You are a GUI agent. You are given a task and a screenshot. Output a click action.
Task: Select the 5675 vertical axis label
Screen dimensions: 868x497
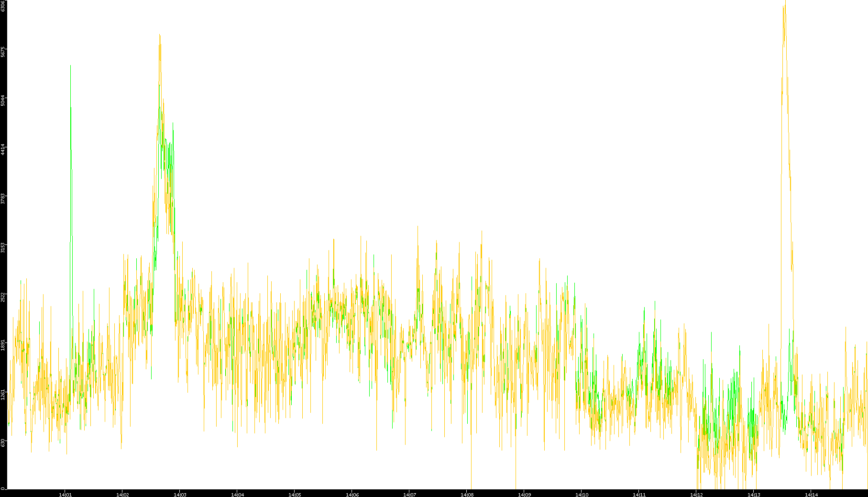click(x=3, y=52)
